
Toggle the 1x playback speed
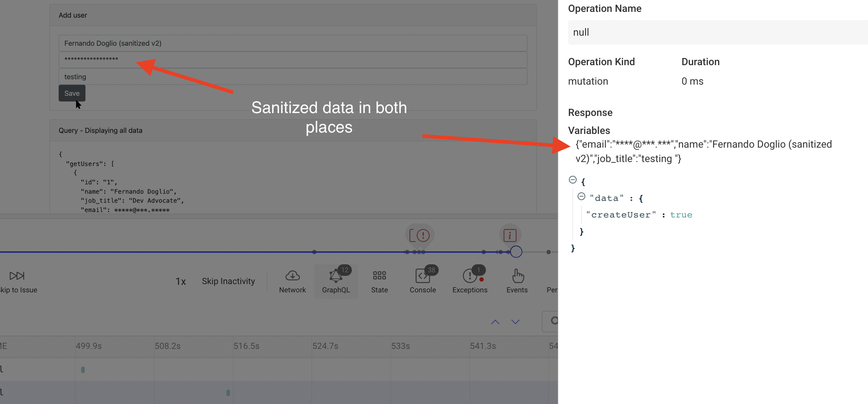(181, 282)
